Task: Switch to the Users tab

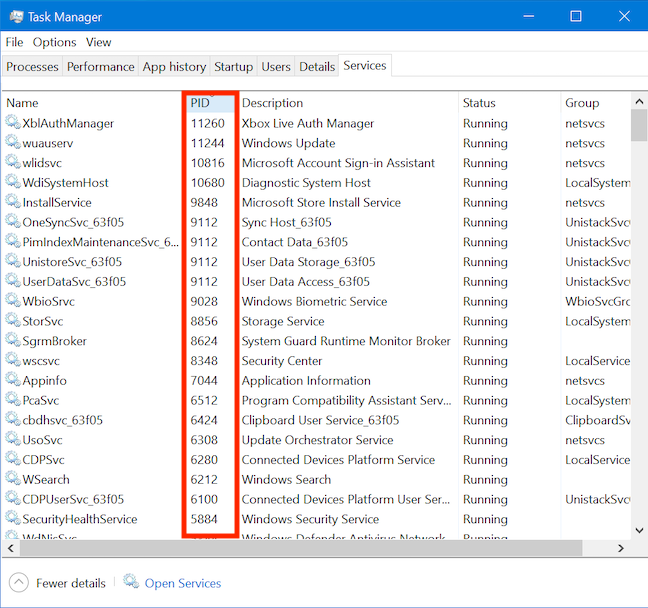Action: point(276,67)
